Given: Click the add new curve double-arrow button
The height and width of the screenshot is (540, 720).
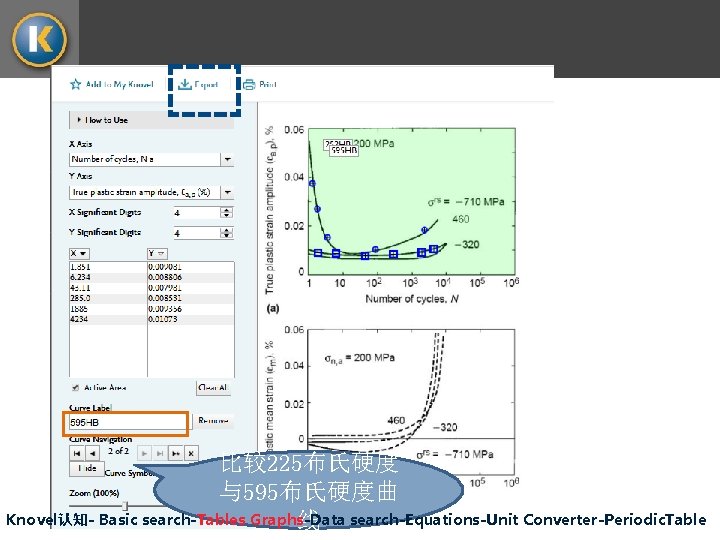Looking at the screenshot, I should 176,454.
